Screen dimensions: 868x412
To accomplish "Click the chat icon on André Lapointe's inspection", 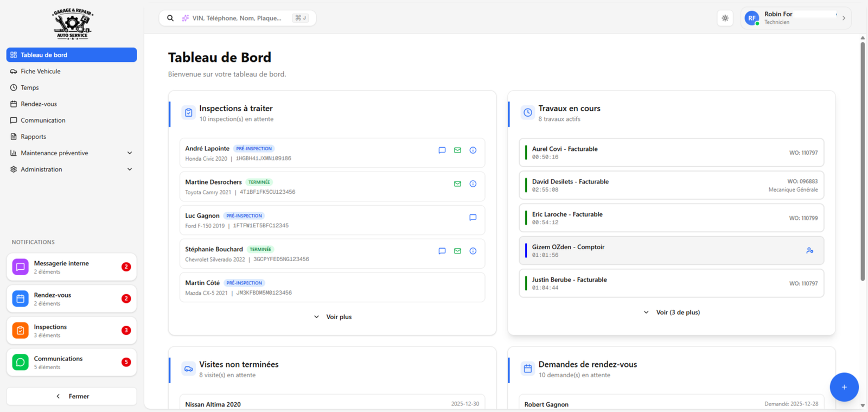I will (x=442, y=150).
